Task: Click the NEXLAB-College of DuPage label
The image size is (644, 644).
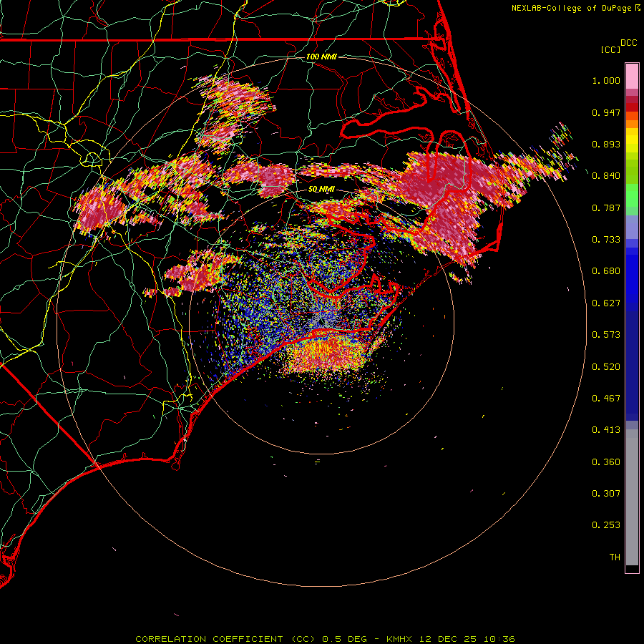Action: (571, 8)
